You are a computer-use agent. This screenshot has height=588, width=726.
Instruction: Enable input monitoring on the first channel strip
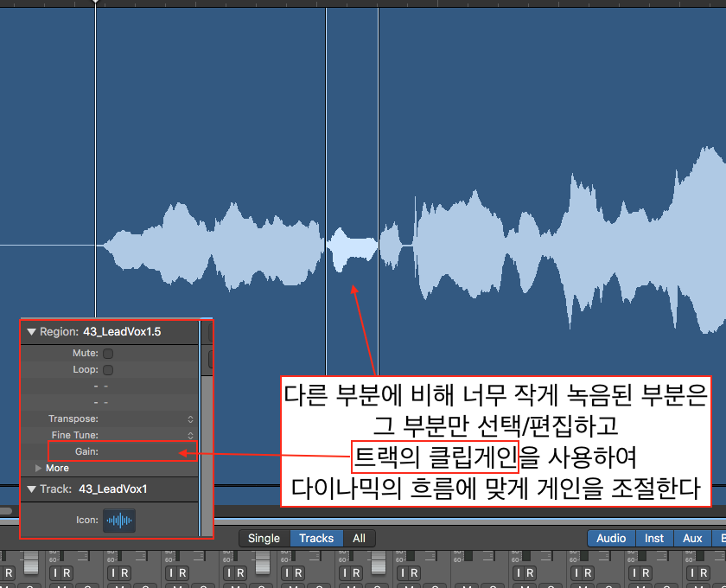click(3, 572)
